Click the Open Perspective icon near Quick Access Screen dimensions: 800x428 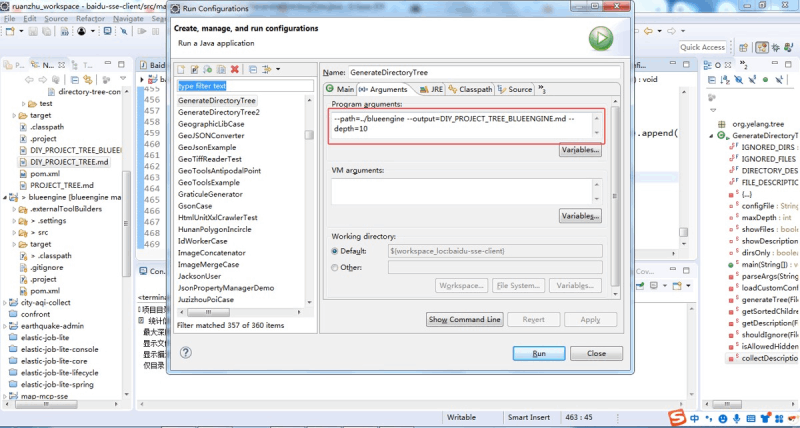[x=743, y=47]
